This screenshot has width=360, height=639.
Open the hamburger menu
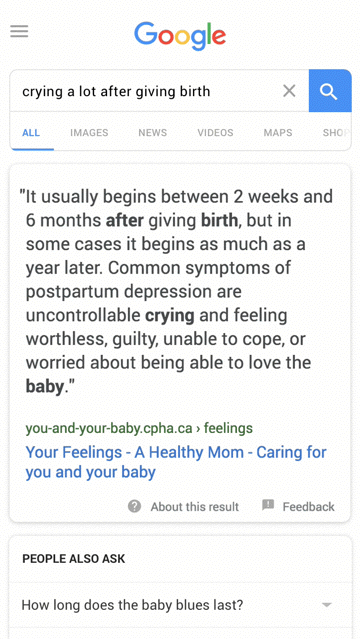[x=19, y=31]
